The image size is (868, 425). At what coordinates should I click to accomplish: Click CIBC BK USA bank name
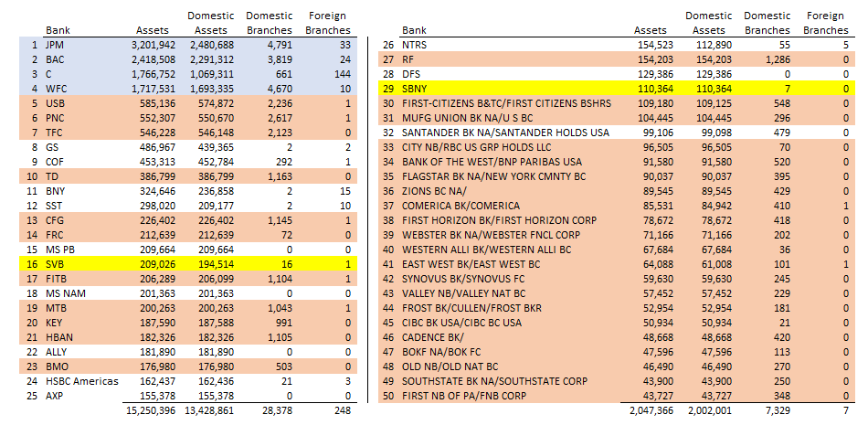click(461, 323)
